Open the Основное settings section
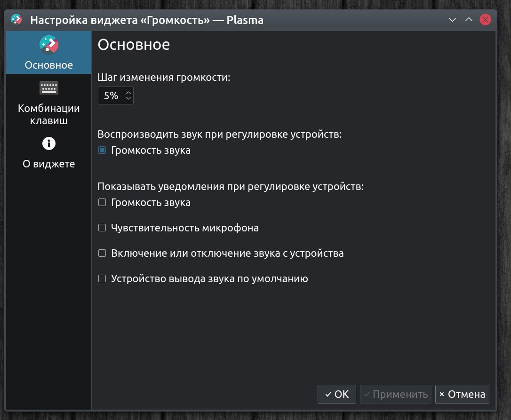Viewport: 511px width, 420px height. click(48, 53)
